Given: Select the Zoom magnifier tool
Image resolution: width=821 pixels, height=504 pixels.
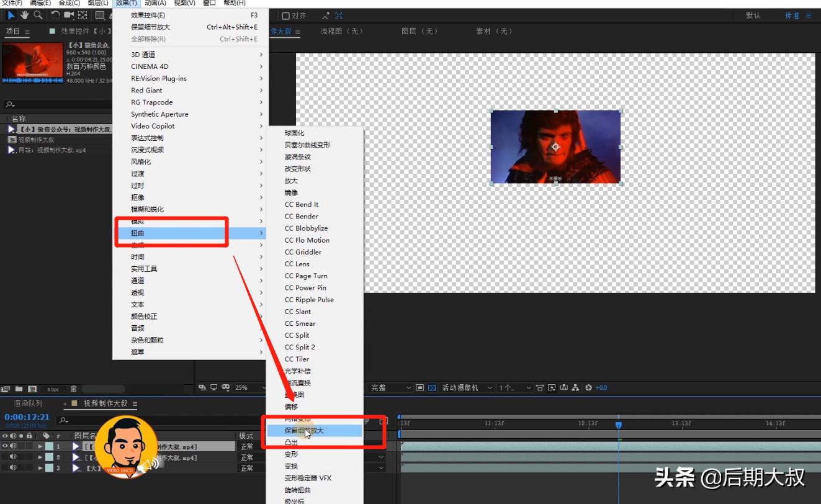Looking at the screenshot, I should (38, 15).
